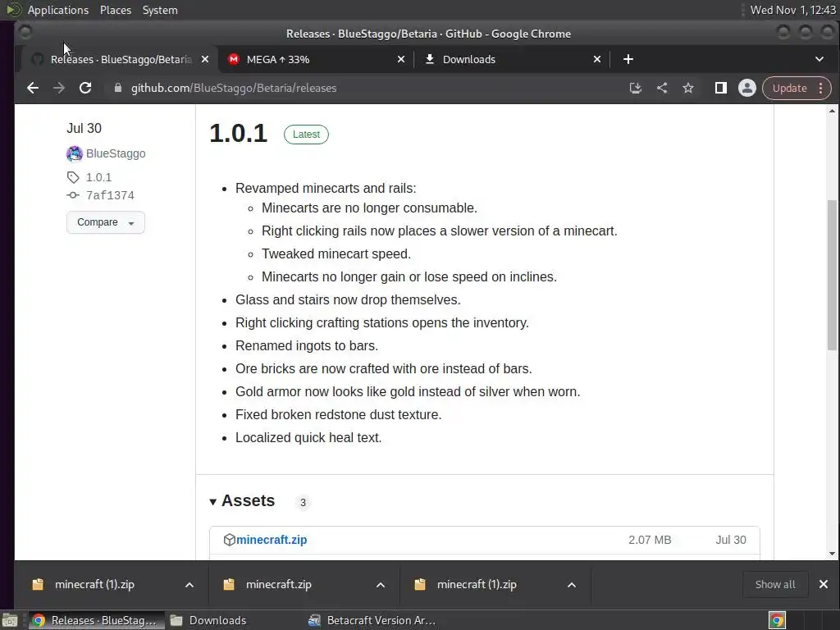Reload the GitHub releases page
840x630 pixels.
pyautogui.click(x=85, y=88)
